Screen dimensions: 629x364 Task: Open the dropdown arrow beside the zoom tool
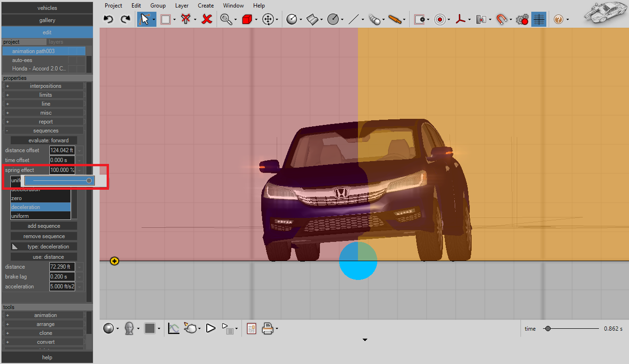click(x=235, y=20)
